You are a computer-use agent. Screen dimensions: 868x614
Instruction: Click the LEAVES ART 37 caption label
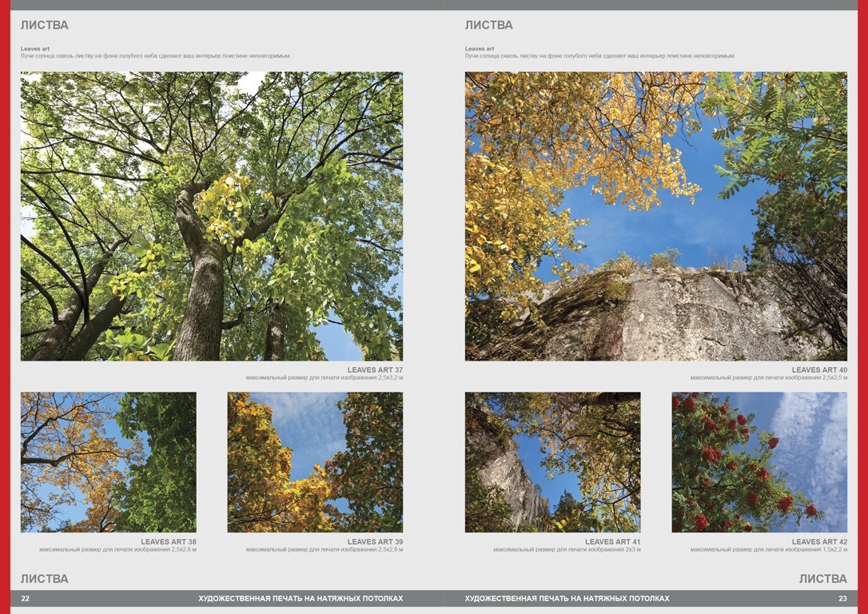point(375,370)
